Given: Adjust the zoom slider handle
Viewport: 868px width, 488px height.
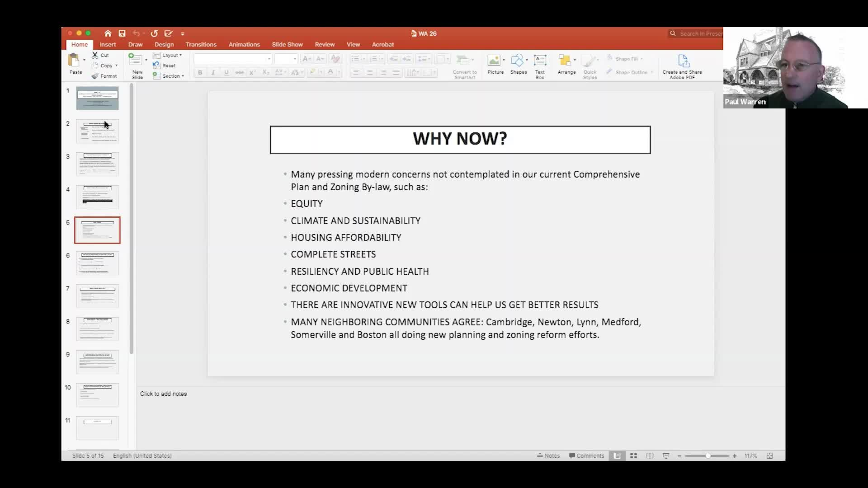Looking at the screenshot, I should 708,456.
